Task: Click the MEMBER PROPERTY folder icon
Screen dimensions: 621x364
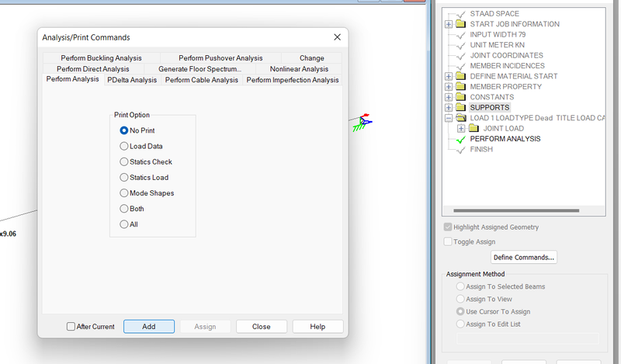Action: tap(460, 86)
